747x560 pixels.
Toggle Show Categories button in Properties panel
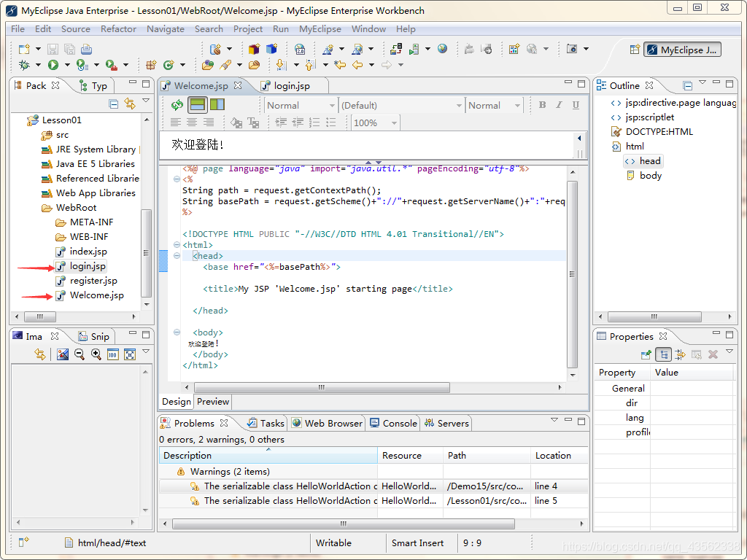coord(664,354)
